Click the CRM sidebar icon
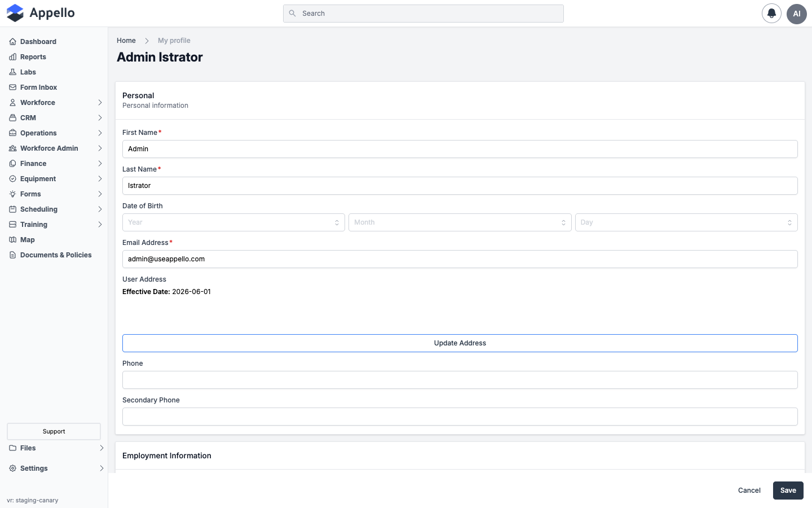 (12, 118)
